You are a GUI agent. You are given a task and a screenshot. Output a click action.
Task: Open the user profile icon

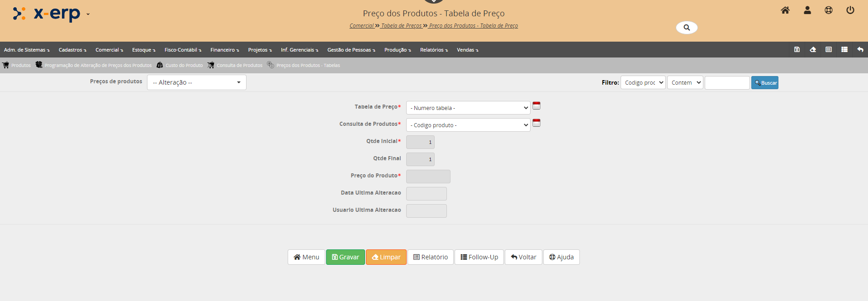tap(807, 10)
